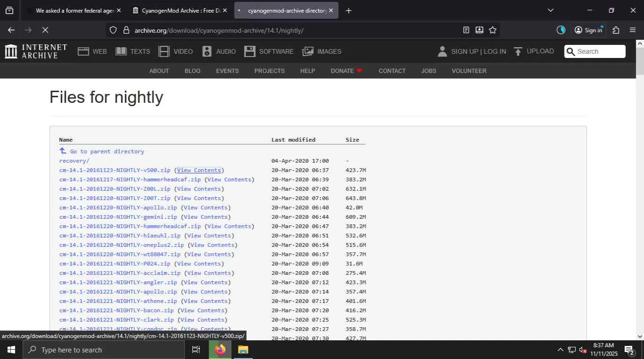Stop loading the current page

(45, 30)
